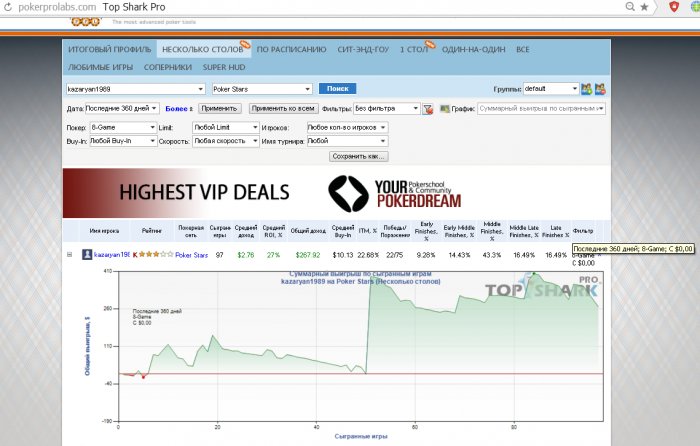Switch to ИТОГОВЫЙ ПРОФИЛЬ tab
Viewport: 700px width, 446px height.
[109, 50]
